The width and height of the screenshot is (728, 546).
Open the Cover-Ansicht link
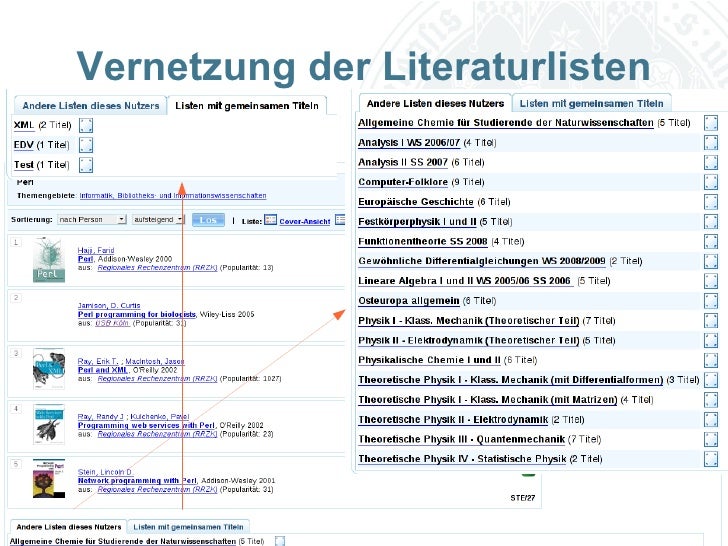tap(305, 221)
